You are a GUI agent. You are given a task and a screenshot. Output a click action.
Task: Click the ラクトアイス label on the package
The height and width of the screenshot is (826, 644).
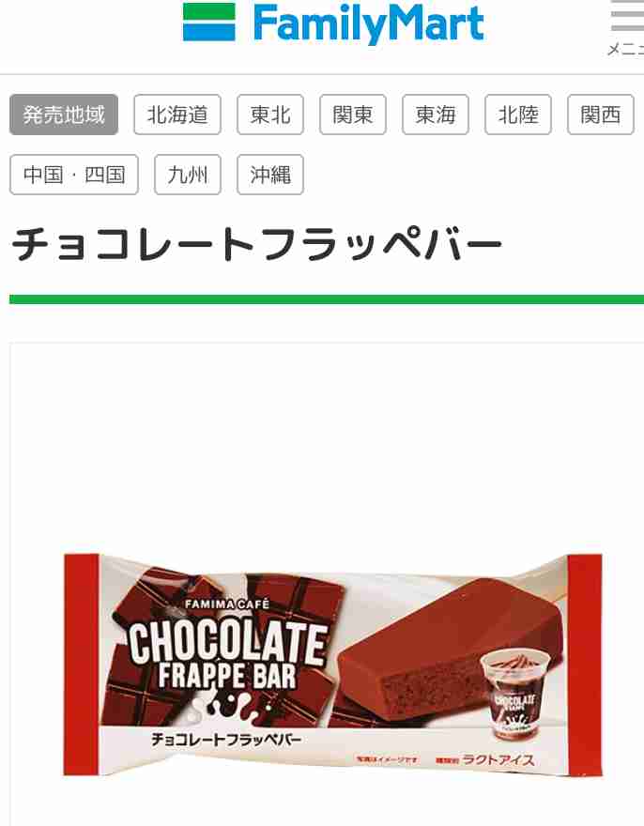[x=498, y=759]
